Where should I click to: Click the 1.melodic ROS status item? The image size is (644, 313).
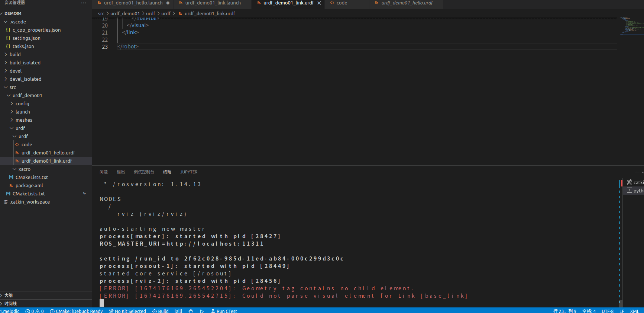click(10, 311)
